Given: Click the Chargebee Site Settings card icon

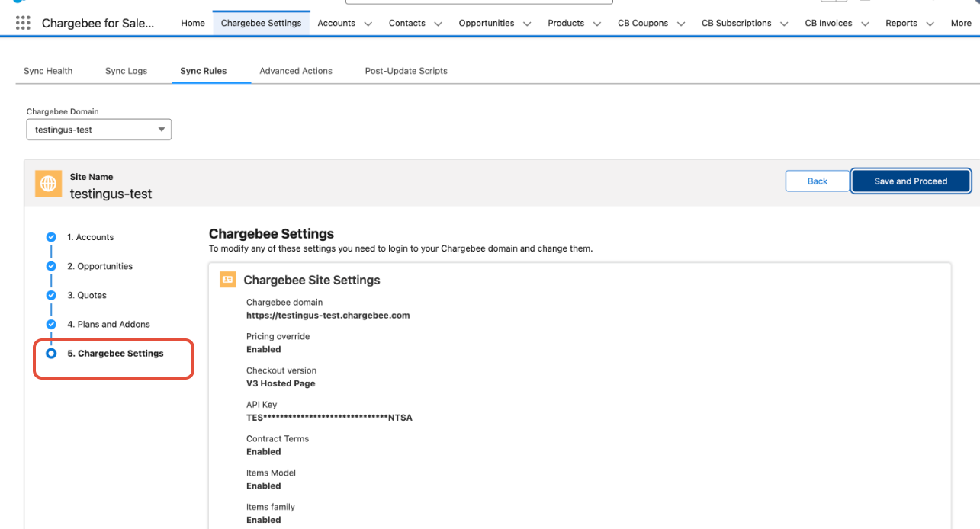Looking at the screenshot, I should point(227,280).
